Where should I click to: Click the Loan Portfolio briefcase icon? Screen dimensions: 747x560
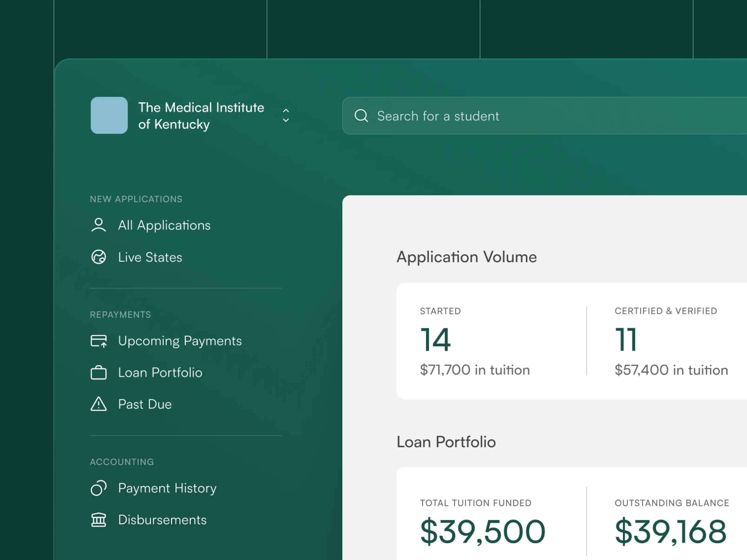[99, 373]
